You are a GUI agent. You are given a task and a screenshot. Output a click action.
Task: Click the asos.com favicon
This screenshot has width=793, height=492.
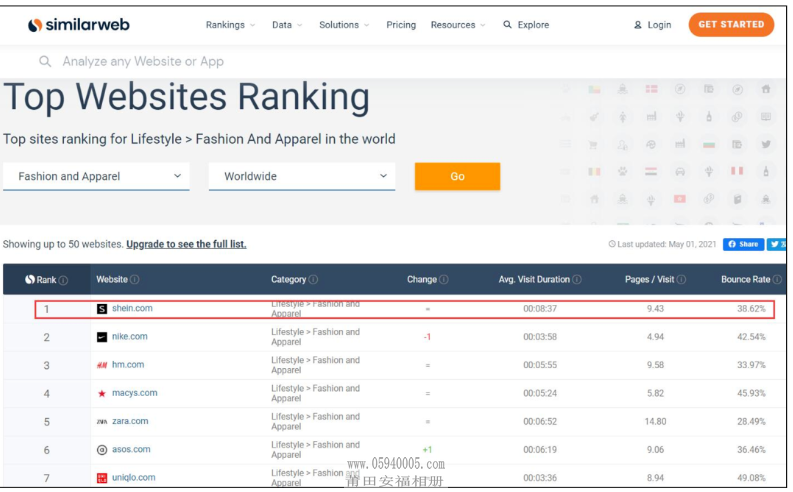tap(102, 450)
